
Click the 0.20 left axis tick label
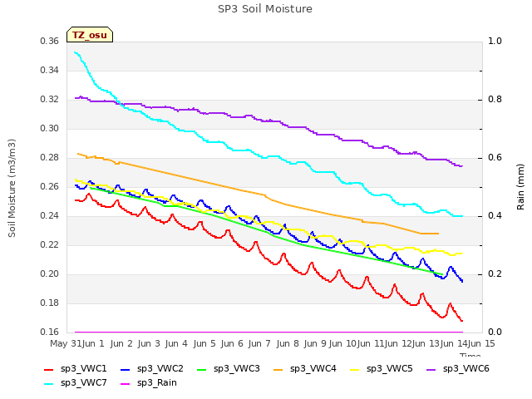coord(50,273)
